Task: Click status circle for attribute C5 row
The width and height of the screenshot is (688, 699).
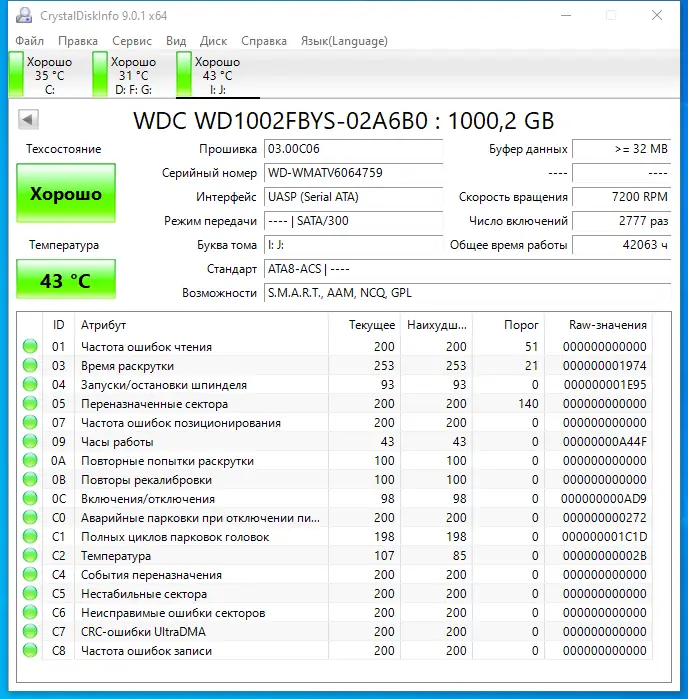Action: click(x=30, y=593)
